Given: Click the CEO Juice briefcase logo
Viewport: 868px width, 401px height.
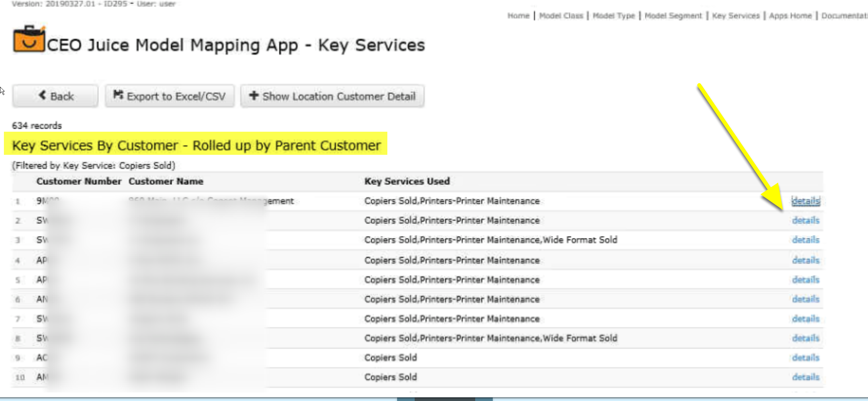Looking at the screenshot, I should tap(29, 39).
